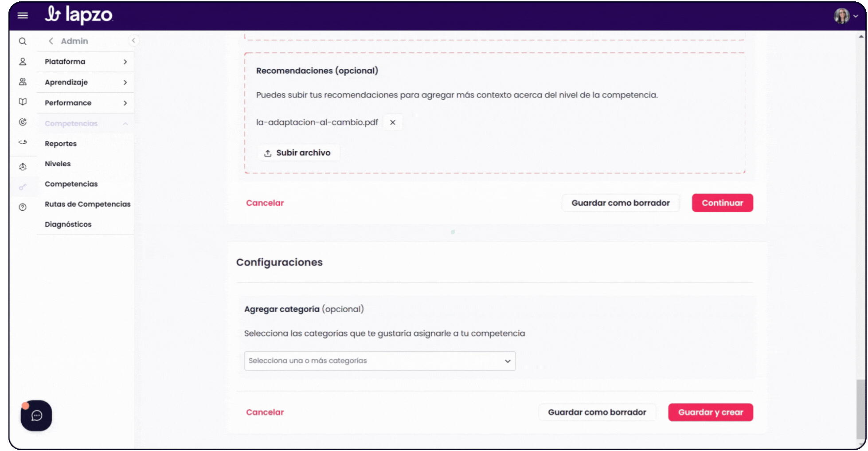Open the categorías selection dropdown
Image resolution: width=868 pixels, height=451 pixels.
pos(380,361)
